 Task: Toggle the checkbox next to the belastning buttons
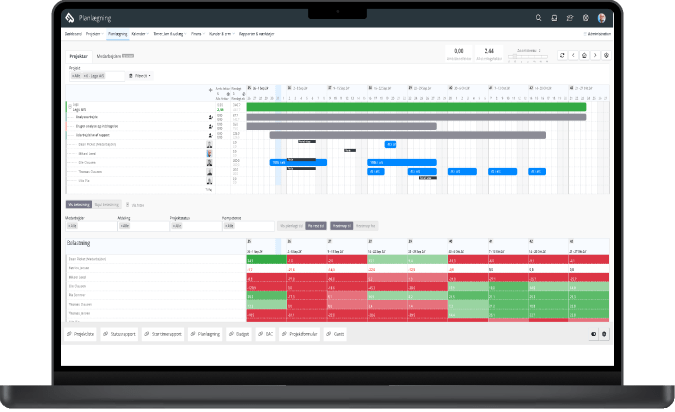[x=128, y=204]
